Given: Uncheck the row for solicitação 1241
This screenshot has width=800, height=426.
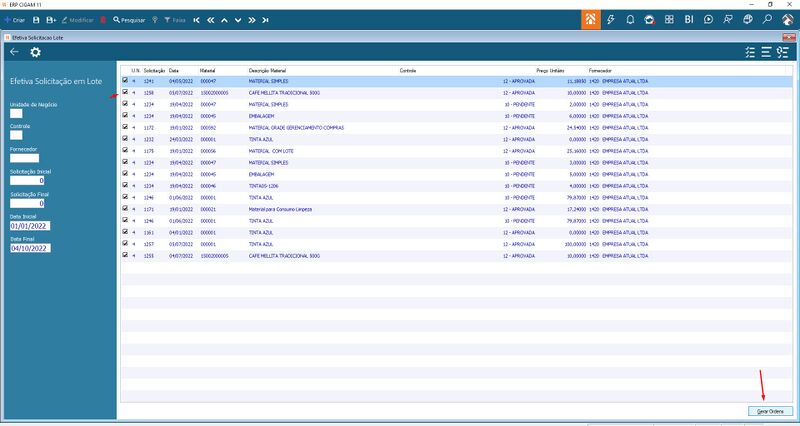Looking at the screenshot, I should coord(125,80).
